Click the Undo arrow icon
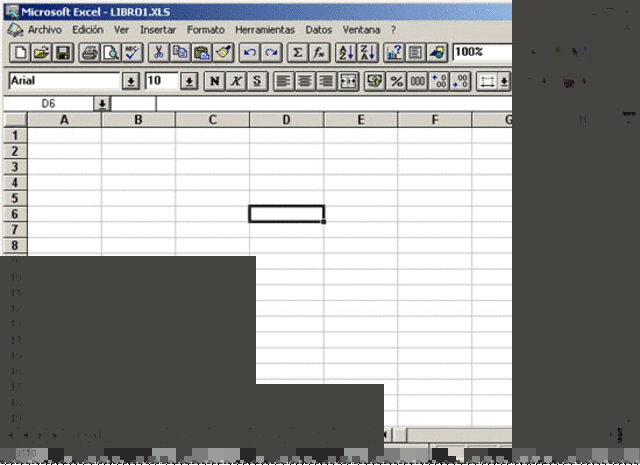The image size is (640, 465). [x=249, y=53]
